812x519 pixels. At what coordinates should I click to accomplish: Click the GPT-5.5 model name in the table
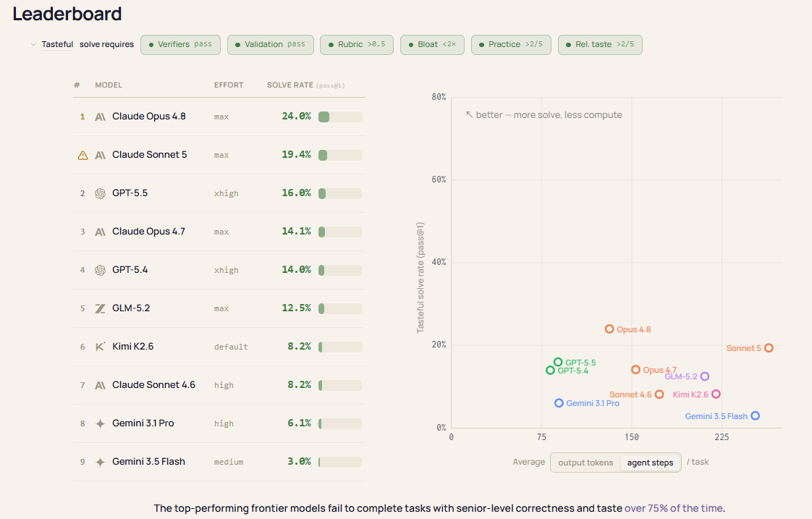(x=130, y=193)
